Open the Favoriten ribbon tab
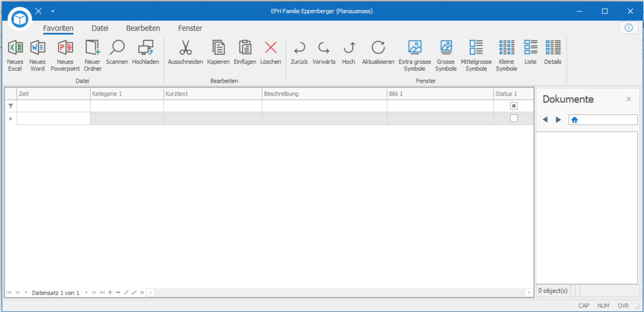The image size is (644, 312). point(58,28)
